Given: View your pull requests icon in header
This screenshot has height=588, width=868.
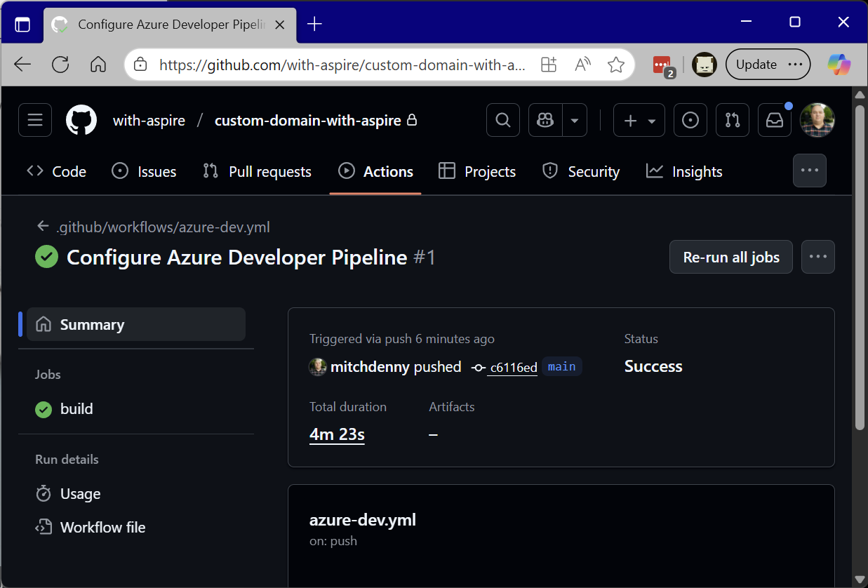Looking at the screenshot, I should (x=733, y=120).
